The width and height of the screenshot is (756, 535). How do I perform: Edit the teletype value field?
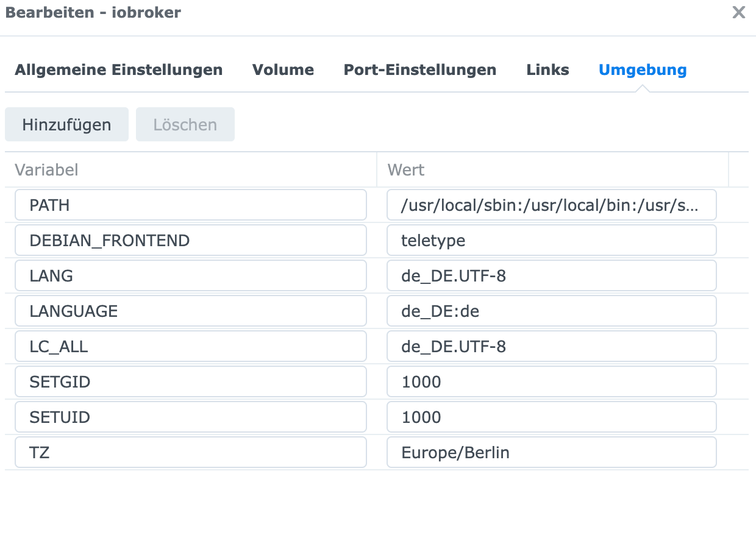tap(551, 241)
